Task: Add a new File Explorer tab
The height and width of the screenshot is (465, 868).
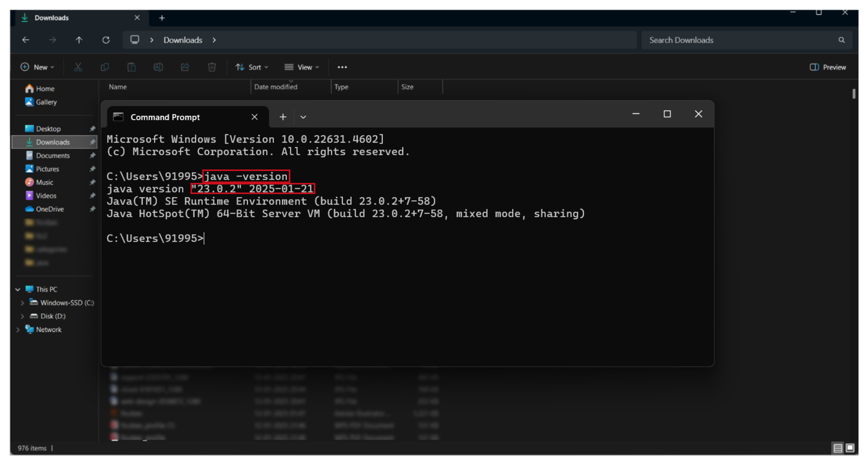Action: (x=162, y=18)
